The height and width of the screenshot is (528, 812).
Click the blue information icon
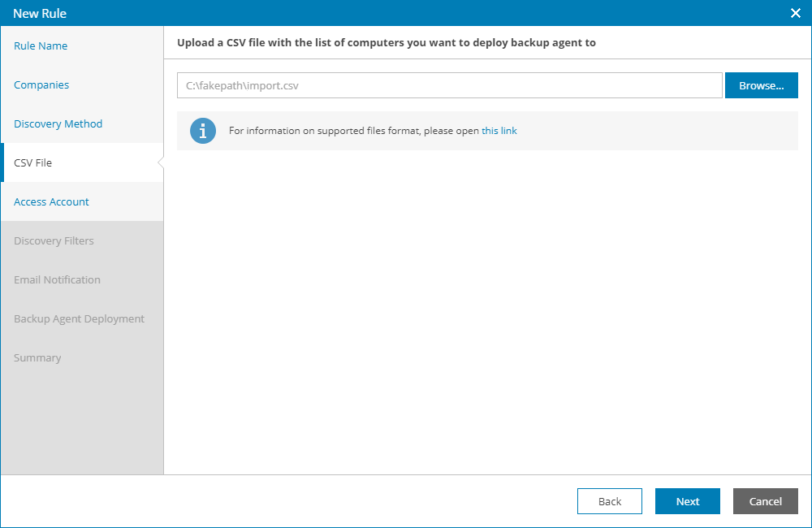pos(202,131)
